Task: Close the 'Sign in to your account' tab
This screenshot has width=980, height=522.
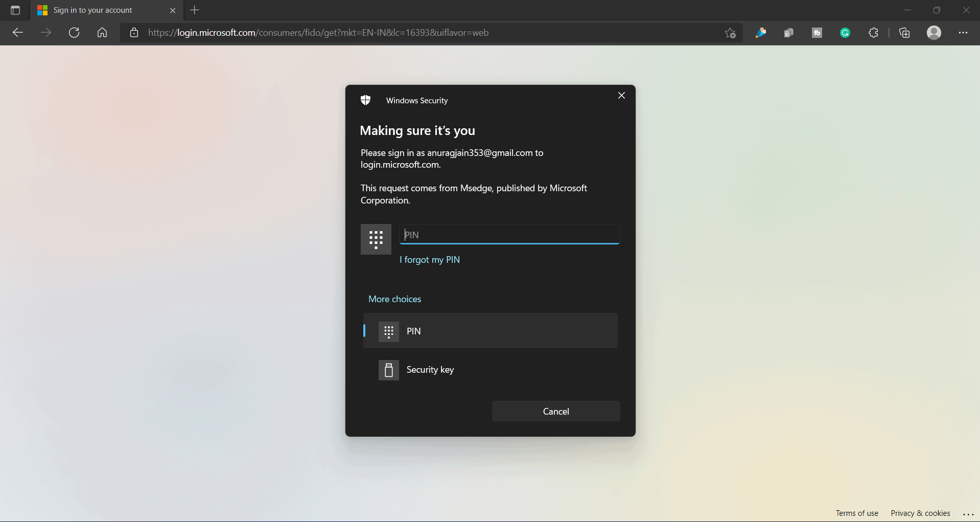Action: point(173,10)
